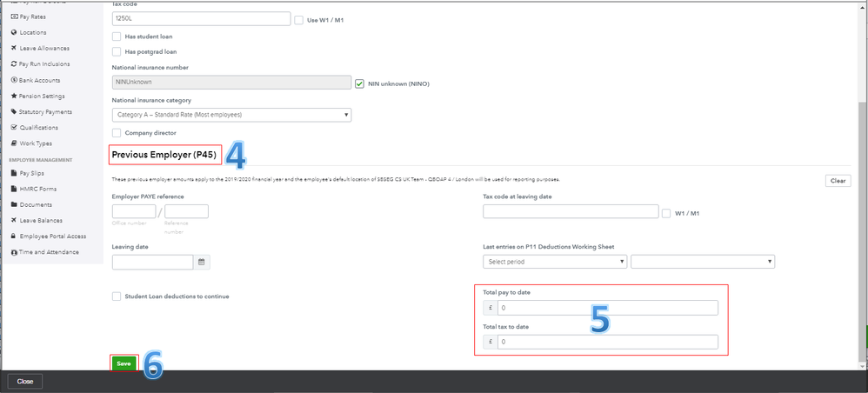Click the Documents folder icon
This screenshot has height=393, width=868.
pos(15,205)
